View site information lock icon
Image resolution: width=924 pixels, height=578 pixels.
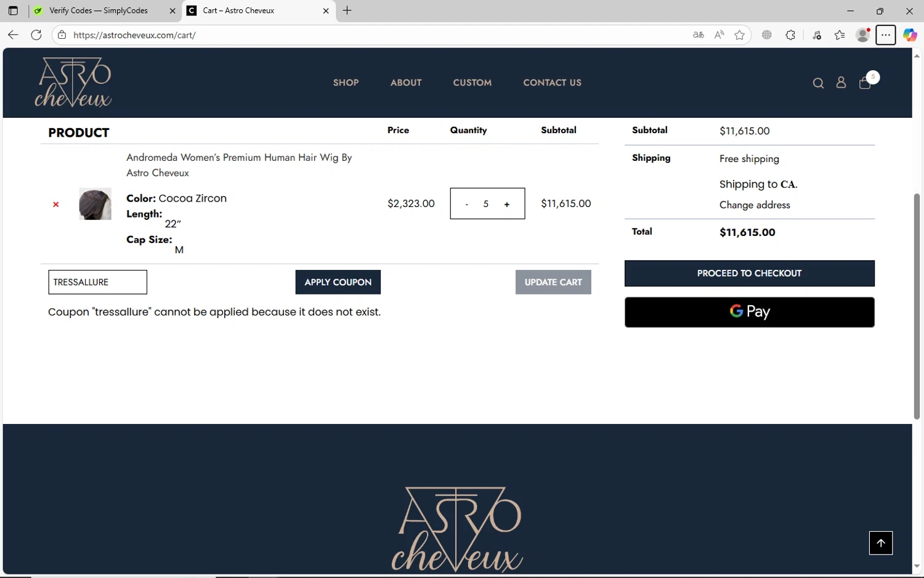coord(62,35)
